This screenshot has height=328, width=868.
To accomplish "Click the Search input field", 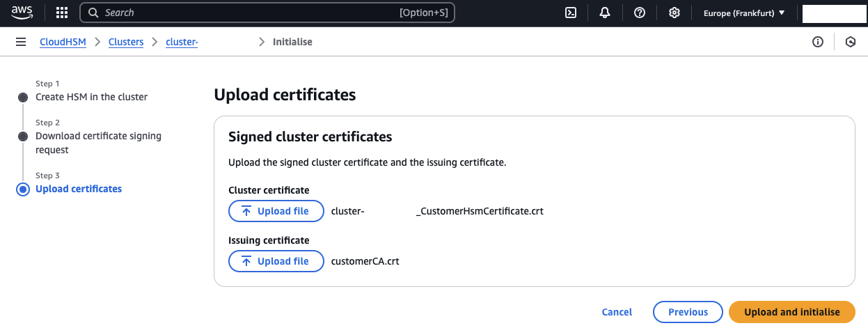I will pos(267,13).
